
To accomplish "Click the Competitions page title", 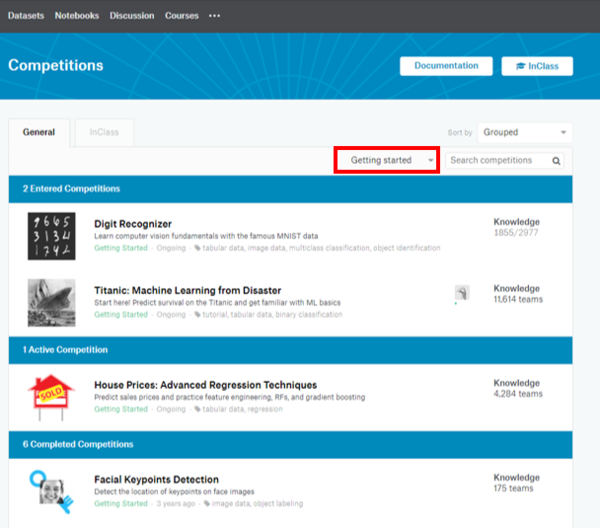I will [56, 65].
